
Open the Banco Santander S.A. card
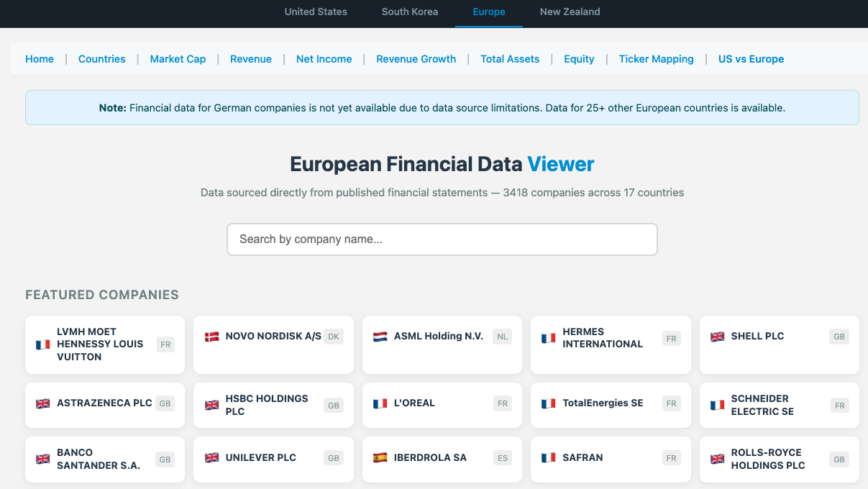coord(105,459)
